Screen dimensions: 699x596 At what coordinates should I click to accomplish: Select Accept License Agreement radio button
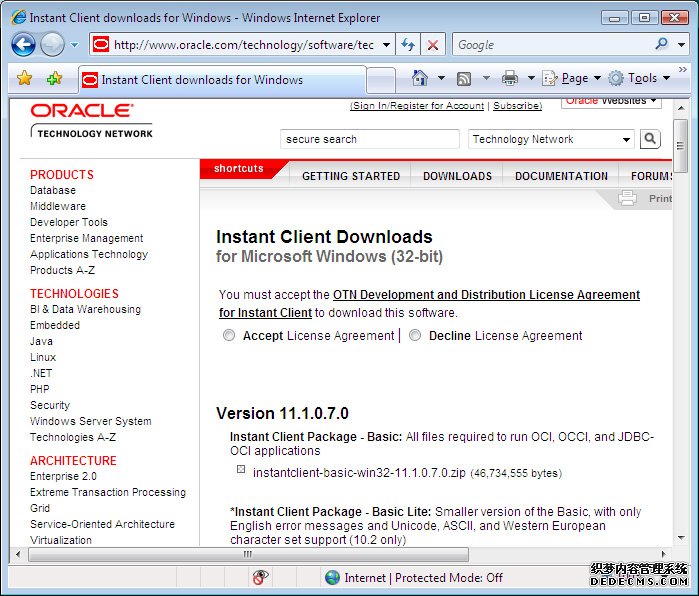point(230,336)
